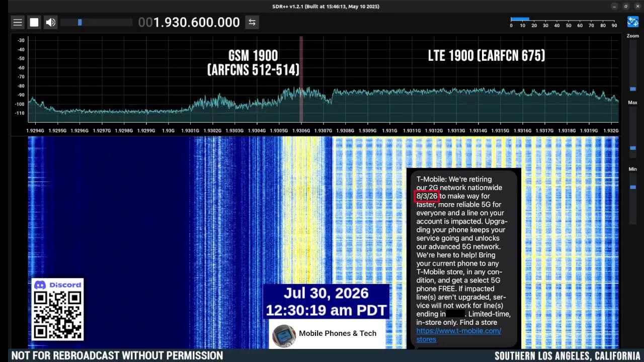
Task: Mute audio with the speaker icon
Action: [50, 22]
